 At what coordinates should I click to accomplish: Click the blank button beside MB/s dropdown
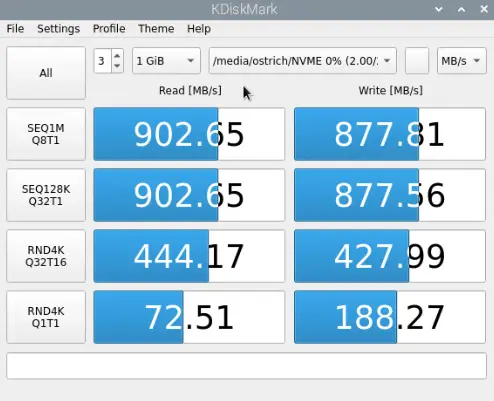(x=417, y=61)
